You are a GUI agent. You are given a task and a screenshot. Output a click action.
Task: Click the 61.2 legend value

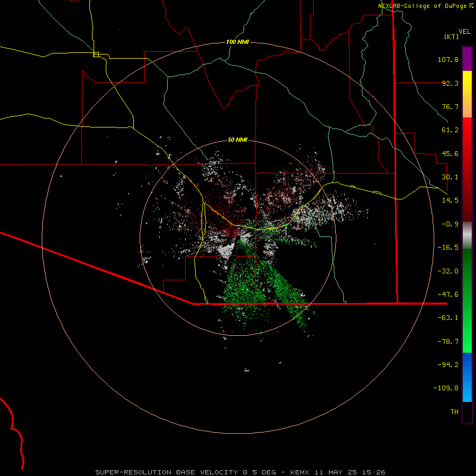coord(450,130)
